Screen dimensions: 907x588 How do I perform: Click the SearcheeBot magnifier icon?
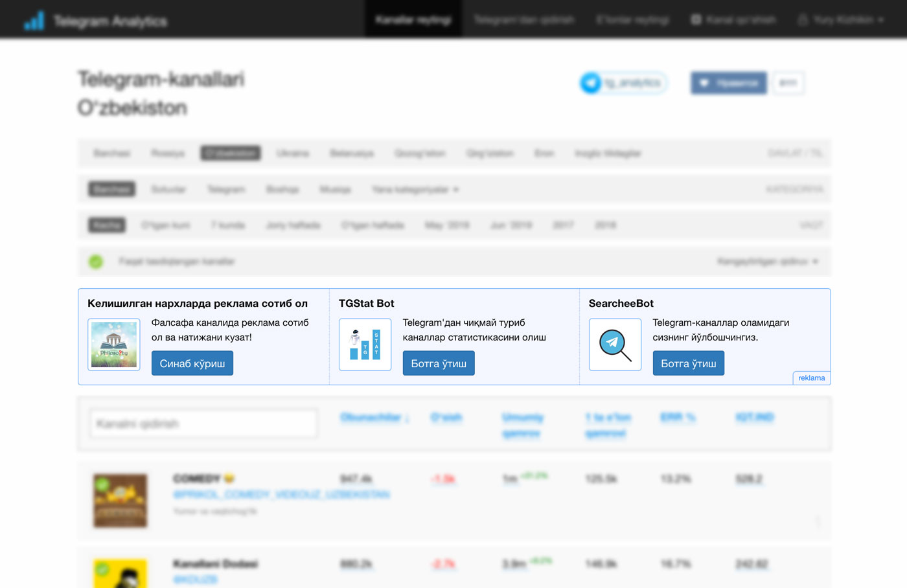(x=615, y=345)
